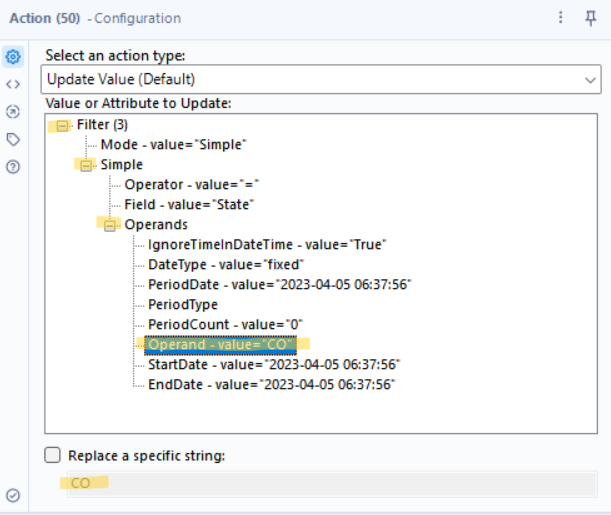Collapse the Simple tree node

tap(87, 165)
